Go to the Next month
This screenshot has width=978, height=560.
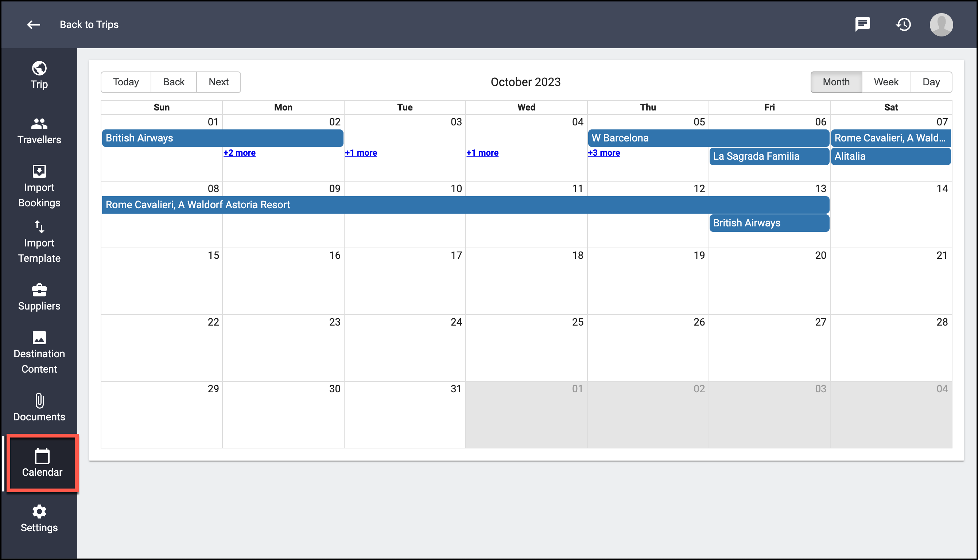[x=219, y=82]
